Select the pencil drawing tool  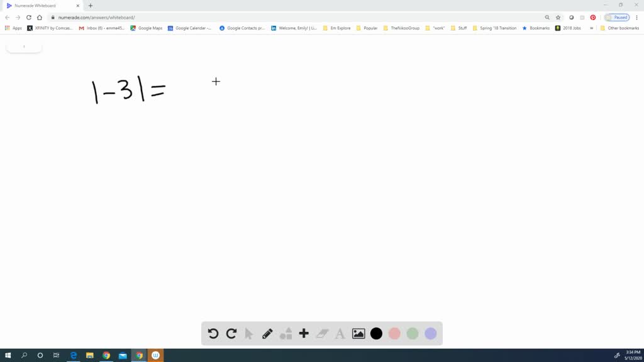(267, 334)
